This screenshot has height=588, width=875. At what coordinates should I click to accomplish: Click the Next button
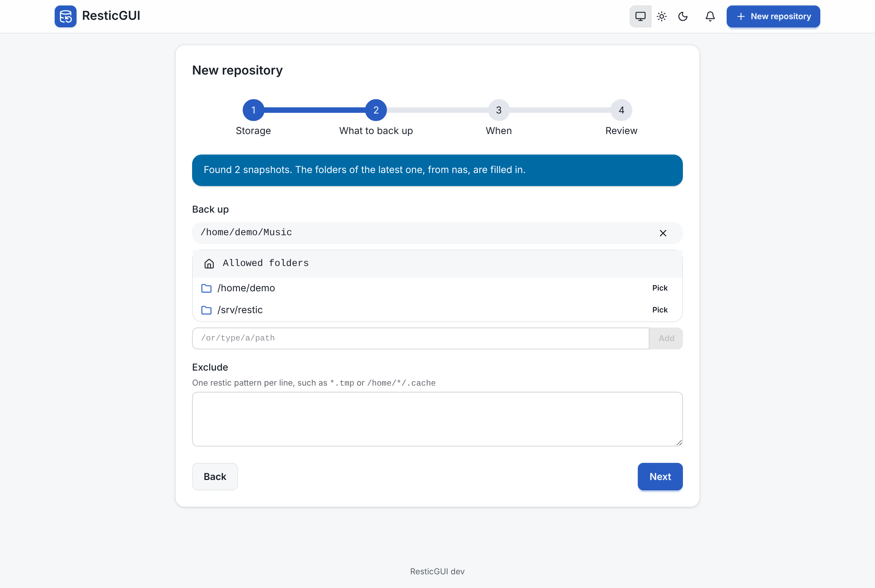click(x=660, y=476)
